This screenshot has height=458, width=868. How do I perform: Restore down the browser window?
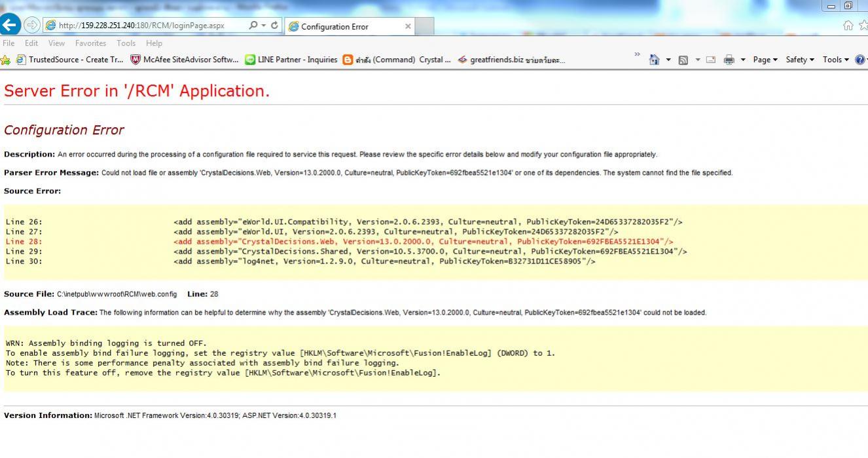848,6
